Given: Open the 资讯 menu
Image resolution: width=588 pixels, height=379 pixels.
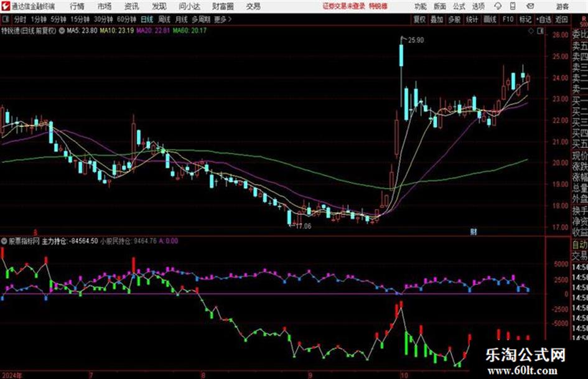Looking at the screenshot, I should [x=132, y=6].
